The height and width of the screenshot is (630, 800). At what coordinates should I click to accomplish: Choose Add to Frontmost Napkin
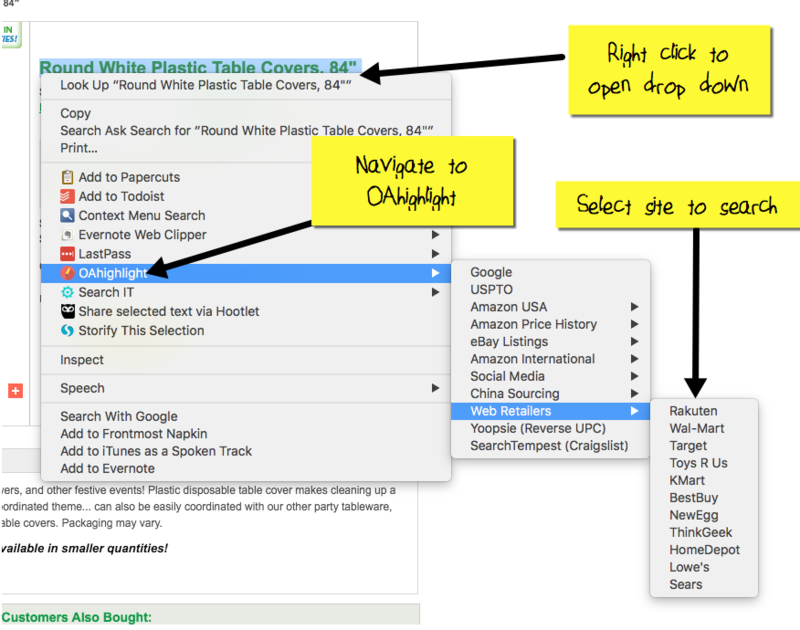(x=246, y=434)
